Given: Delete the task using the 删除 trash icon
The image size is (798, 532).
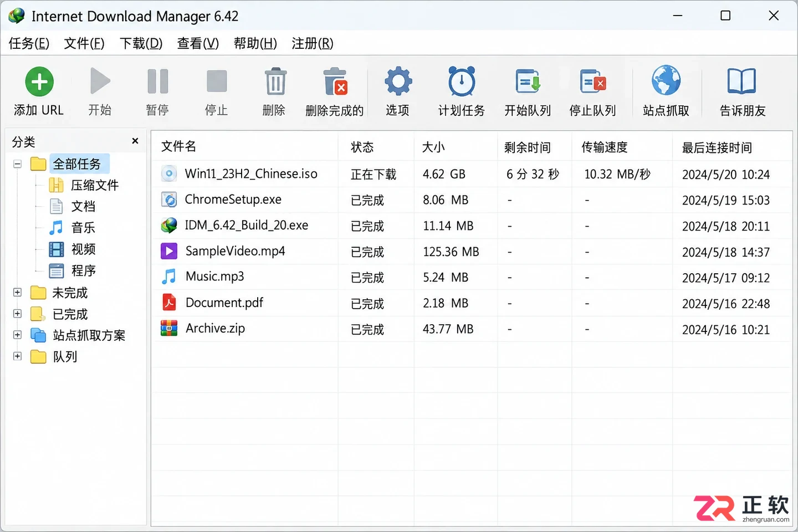Looking at the screenshot, I should (x=275, y=81).
